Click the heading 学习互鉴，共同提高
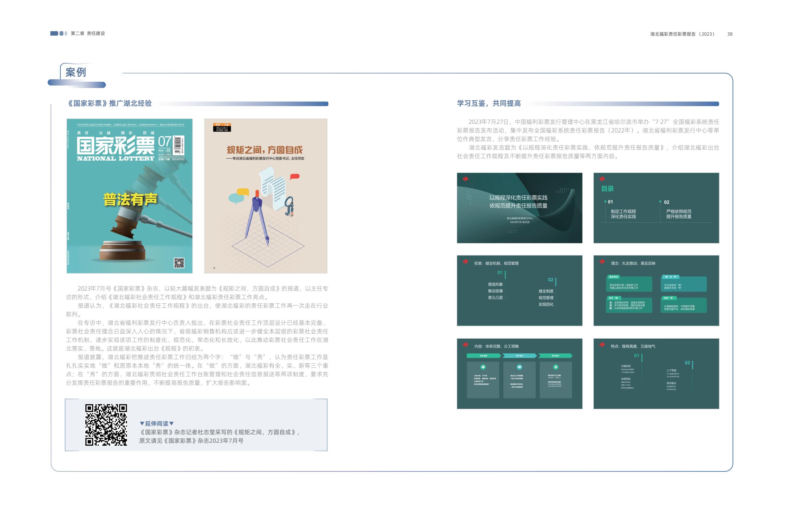This screenshot has width=785, height=532. click(489, 103)
